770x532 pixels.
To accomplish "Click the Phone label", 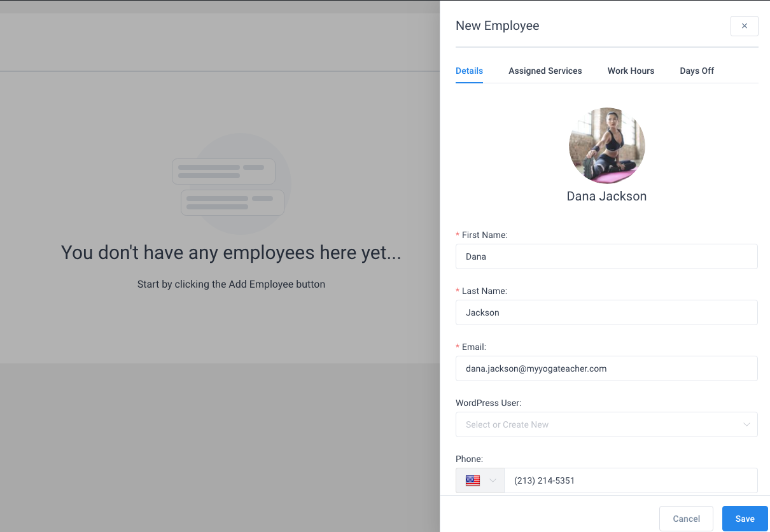I will [470, 459].
